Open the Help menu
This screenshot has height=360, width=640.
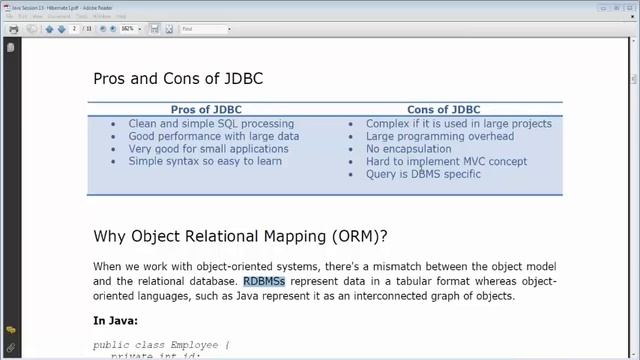pyautogui.click(x=121, y=16)
